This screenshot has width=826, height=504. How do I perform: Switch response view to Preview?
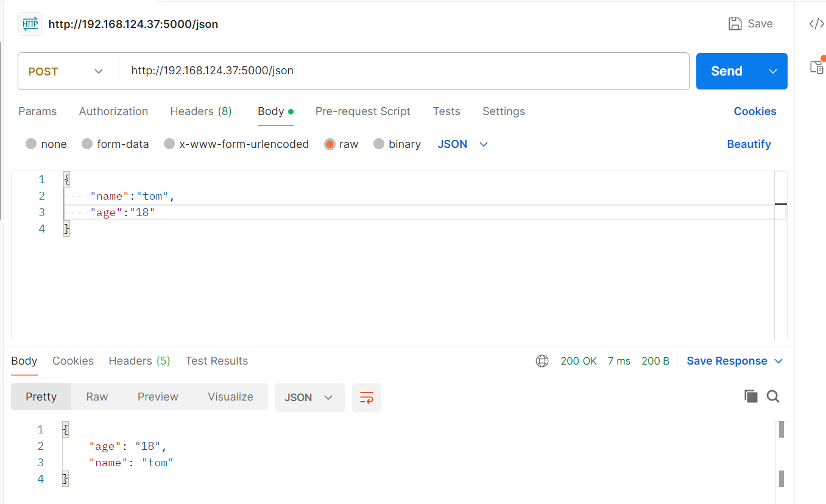click(x=158, y=397)
